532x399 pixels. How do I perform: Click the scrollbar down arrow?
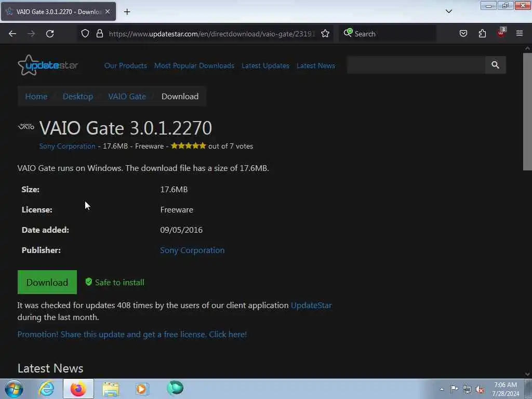[x=527, y=374]
